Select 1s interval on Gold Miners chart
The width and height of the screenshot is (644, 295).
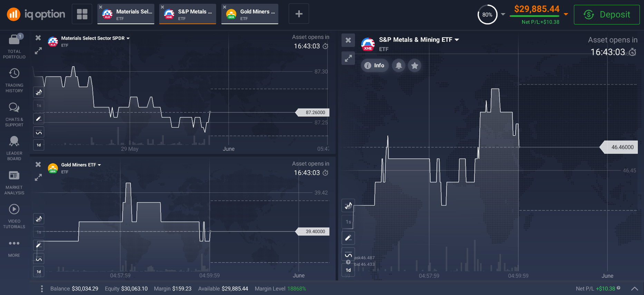click(x=39, y=232)
